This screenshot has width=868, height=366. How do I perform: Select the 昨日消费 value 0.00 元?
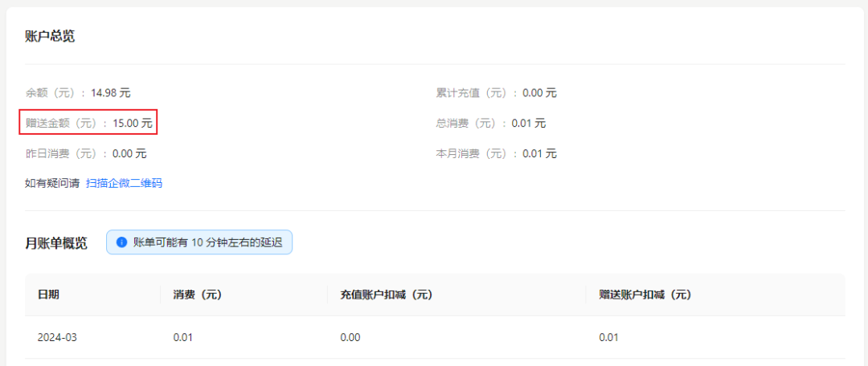(x=129, y=153)
